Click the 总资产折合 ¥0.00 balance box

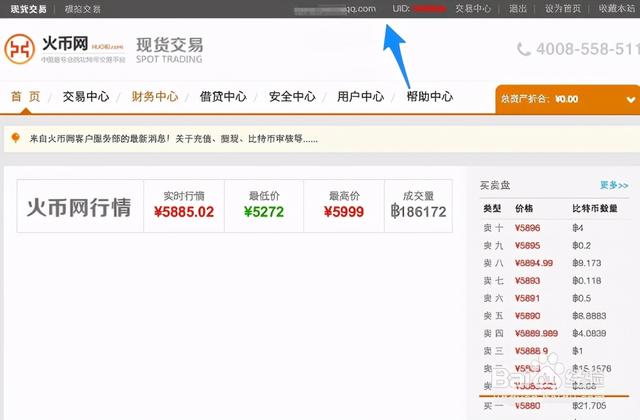[x=568, y=99]
